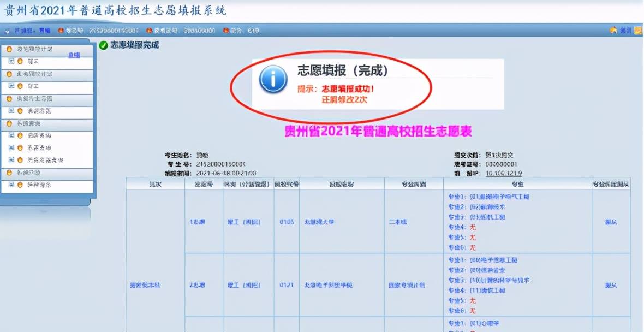Expand the 成绩查询 tree node

(x=11, y=135)
